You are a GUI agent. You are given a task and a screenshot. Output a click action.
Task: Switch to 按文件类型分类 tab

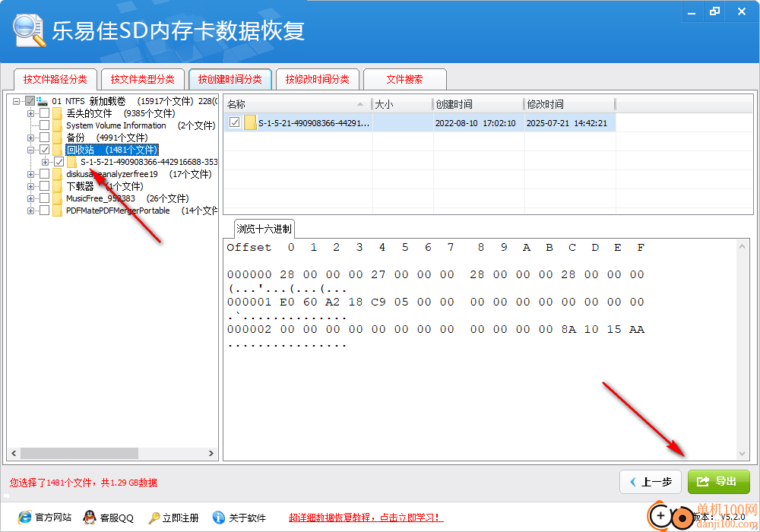tap(143, 79)
